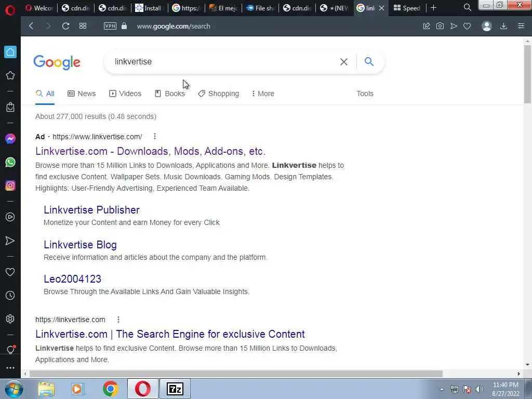
Task: Switch to the Welcome tab
Action: (39, 8)
